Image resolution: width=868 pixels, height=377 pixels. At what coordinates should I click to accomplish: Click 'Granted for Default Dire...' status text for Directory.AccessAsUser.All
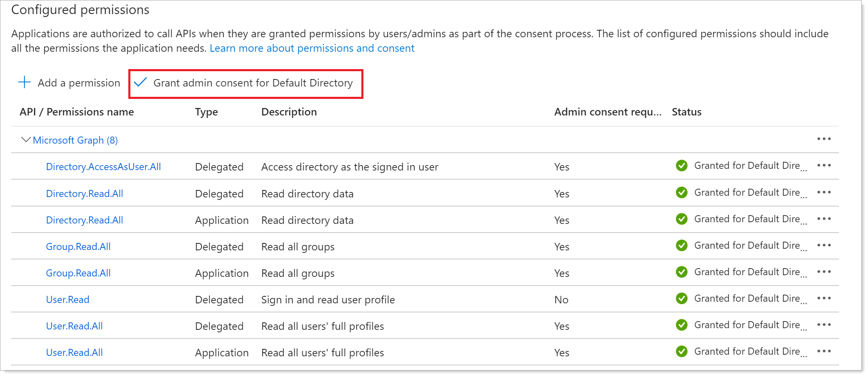pyautogui.click(x=750, y=166)
